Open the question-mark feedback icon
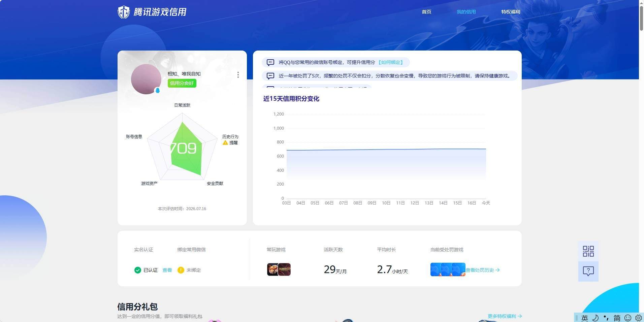Image resolution: width=644 pixels, height=322 pixels. (588, 271)
